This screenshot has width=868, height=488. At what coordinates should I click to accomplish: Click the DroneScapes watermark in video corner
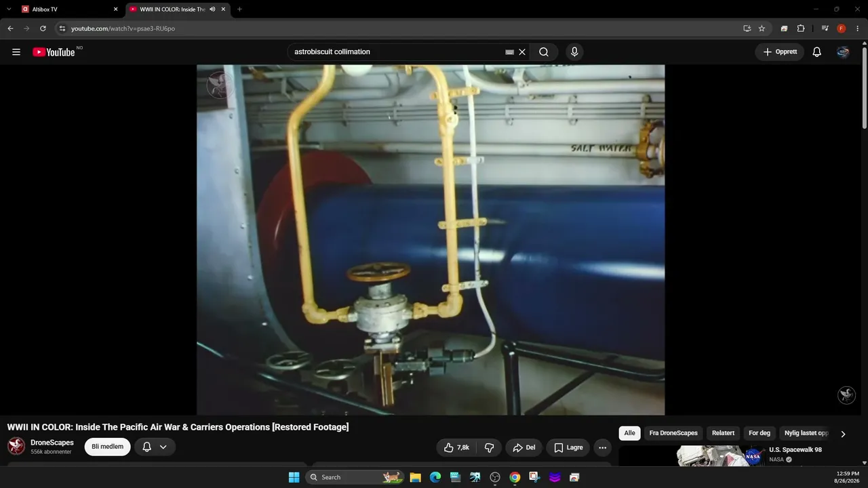click(846, 394)
